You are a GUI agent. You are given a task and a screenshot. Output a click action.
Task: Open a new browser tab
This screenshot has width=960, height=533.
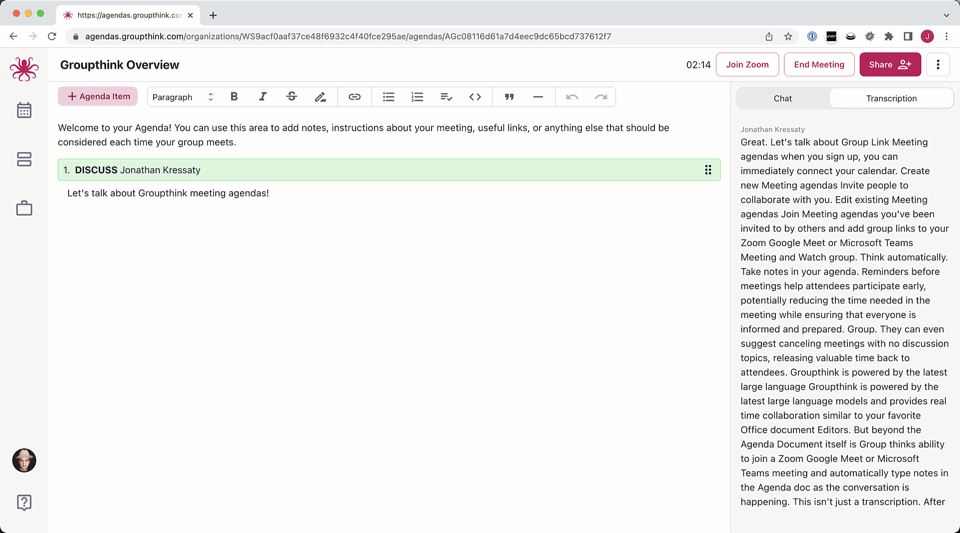(x=213, y=15)
